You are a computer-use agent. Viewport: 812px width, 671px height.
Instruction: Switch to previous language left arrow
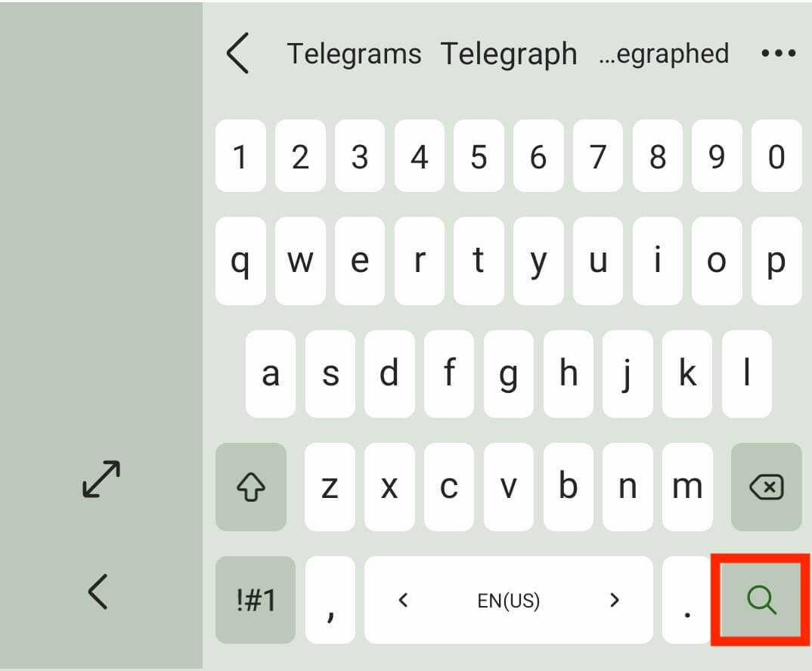point(404,601)
